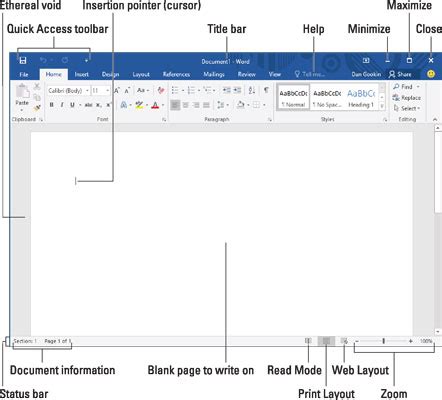This screenshot has width=442, height=400.
Task: Toggle Bold formatting button
Action: click(51, 105)
